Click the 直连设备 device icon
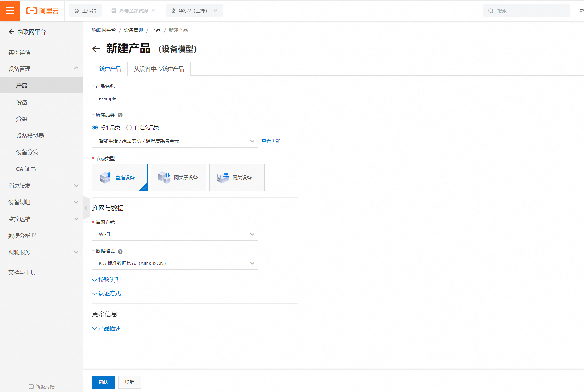 tap(105, 178)
